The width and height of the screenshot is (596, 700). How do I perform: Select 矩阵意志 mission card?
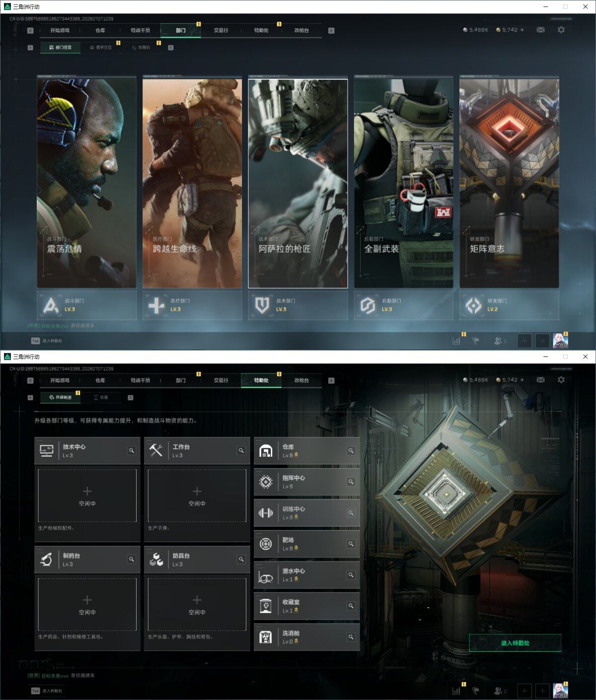point(510,182)
